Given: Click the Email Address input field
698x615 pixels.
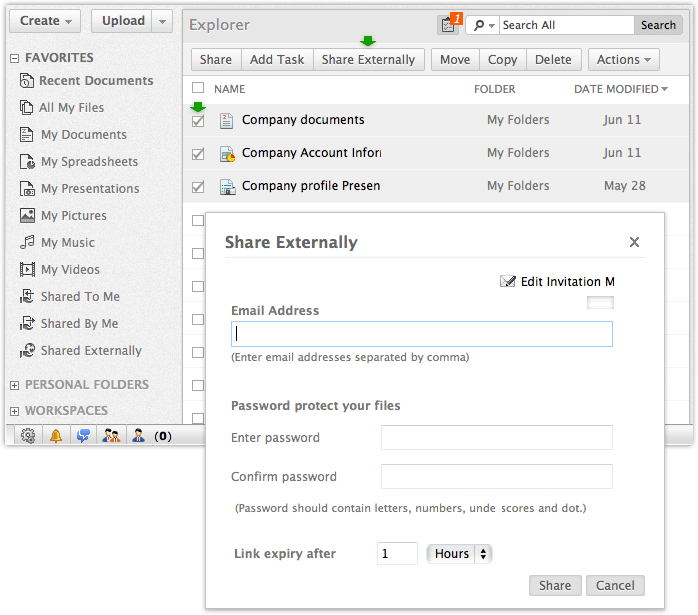Looking at the screenshot, I should 421,334.
